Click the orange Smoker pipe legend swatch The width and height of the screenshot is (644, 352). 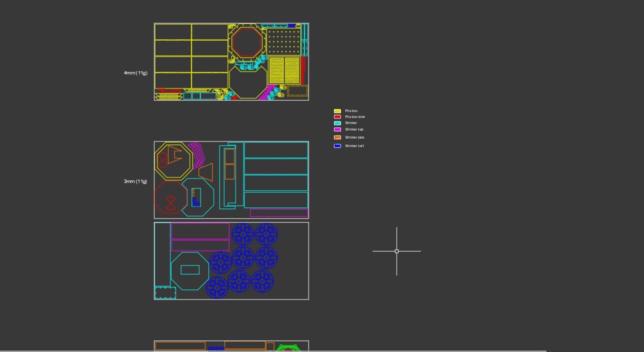tap(337, 137)
